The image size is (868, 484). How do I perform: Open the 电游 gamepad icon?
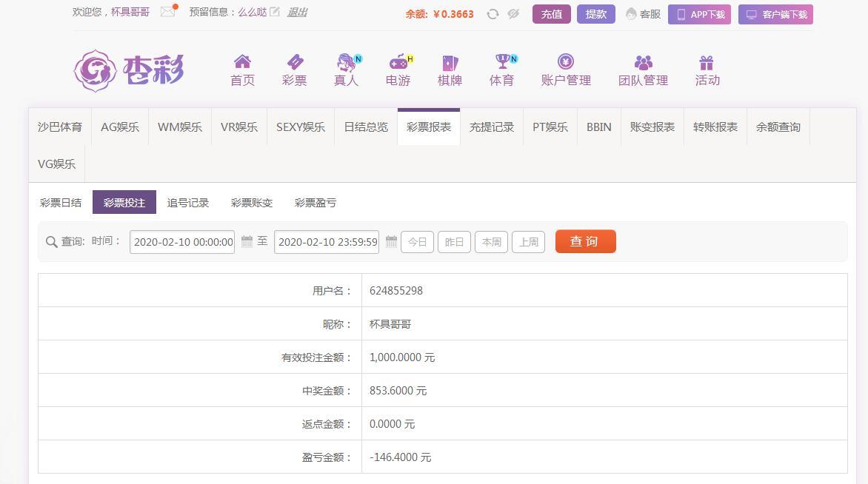(x=398, y=62)
